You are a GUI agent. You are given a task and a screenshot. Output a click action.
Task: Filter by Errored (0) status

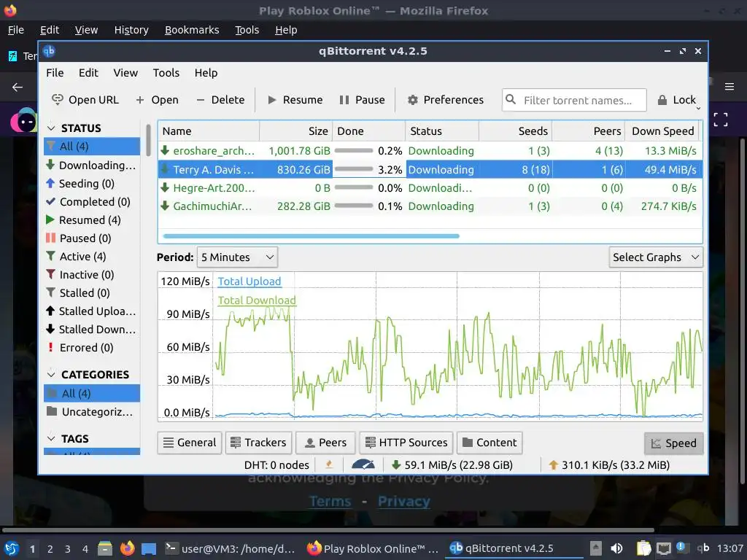[92, 348]
